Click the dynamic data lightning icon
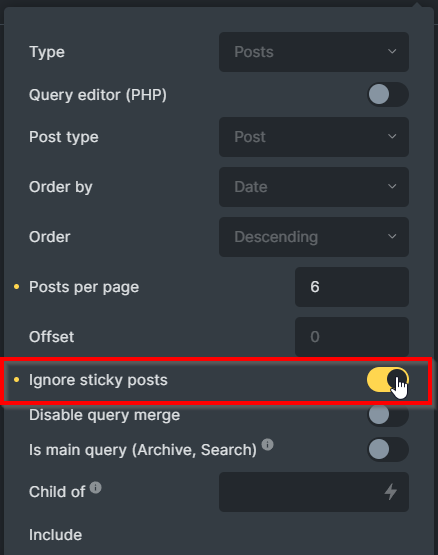The width and height of the screenshot is (438, 555). [391, 492]
